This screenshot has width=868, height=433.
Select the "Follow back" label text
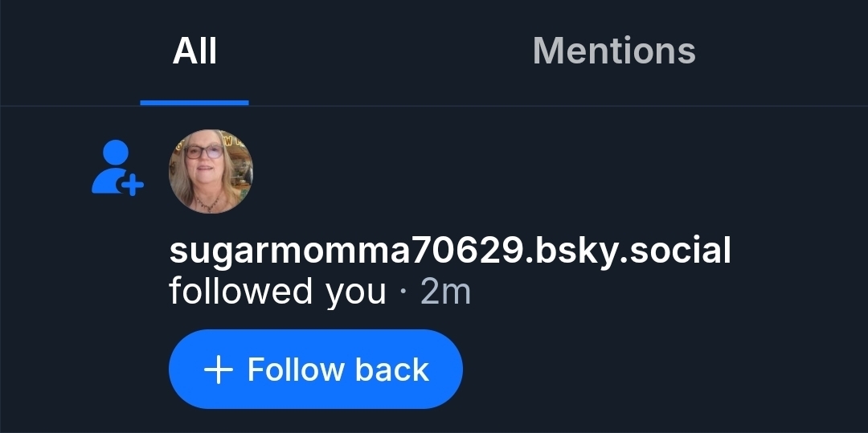(338, 369)
